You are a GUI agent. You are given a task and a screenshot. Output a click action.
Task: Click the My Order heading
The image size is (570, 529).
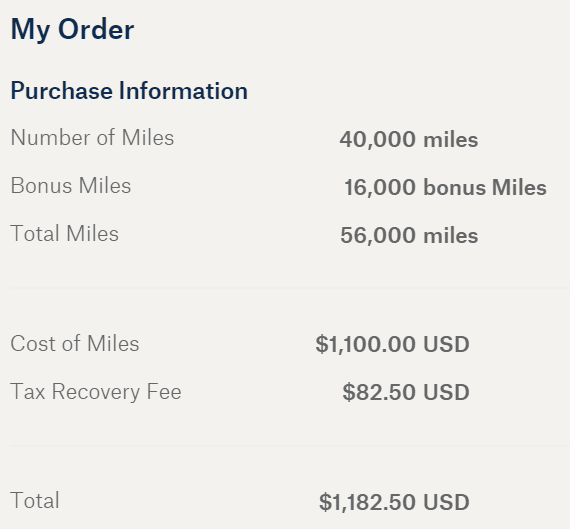(x=72, y=30)
